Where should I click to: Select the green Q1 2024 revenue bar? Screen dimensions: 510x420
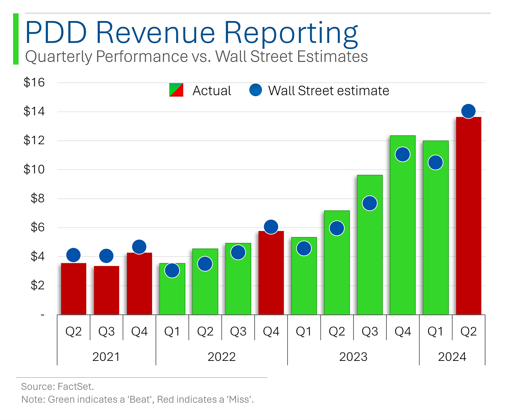[x=436, y=227]
